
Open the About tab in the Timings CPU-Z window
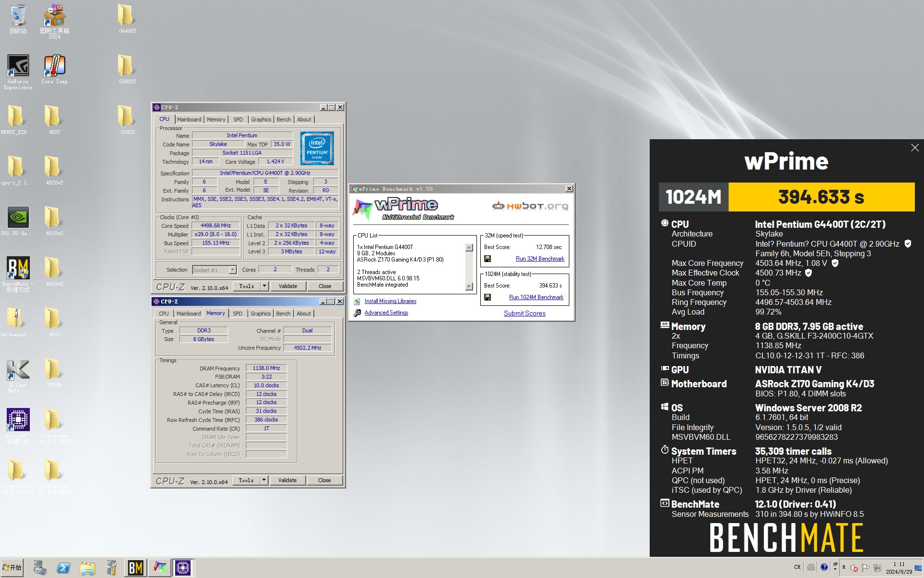(304, 314)
